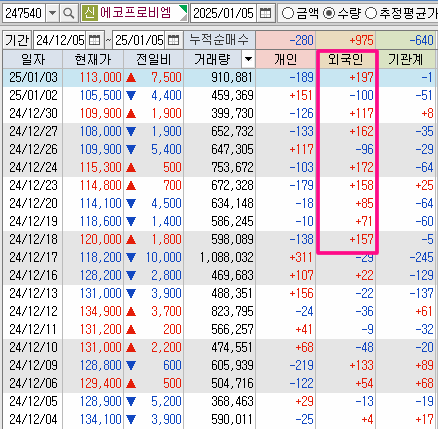This screenshot has width=438, height=429.
Task: Open the calendar next to 2025/01/05
Action: [265, 13]
